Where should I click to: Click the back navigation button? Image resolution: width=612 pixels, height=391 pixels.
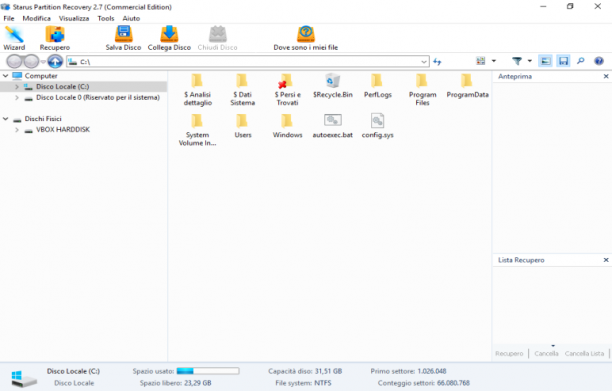15,61
